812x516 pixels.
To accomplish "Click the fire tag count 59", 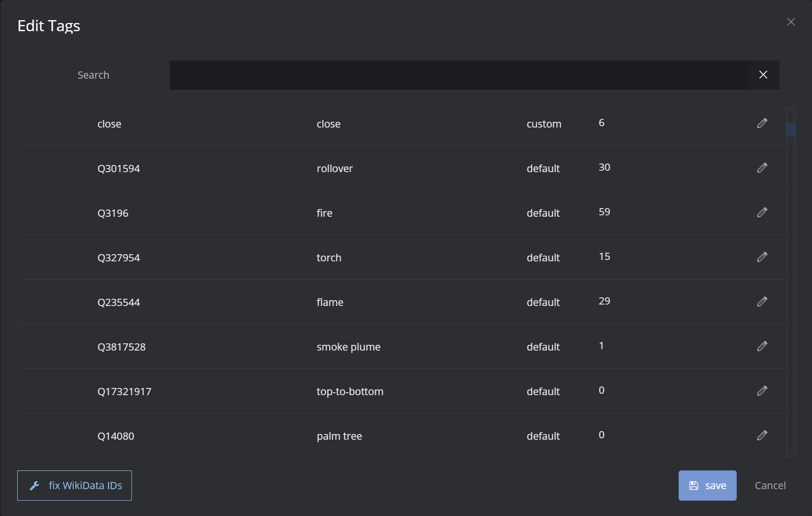I will (604, 212).
